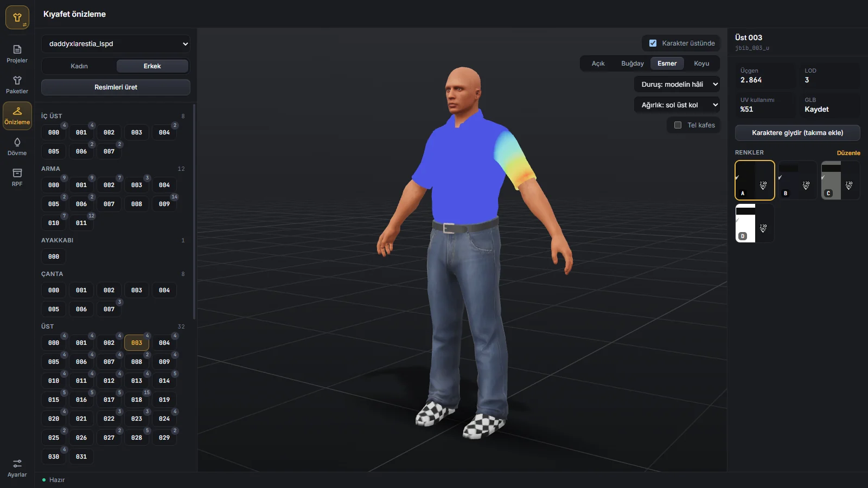Open the Paketler sidebar section
The width and height of the screenshot is (868, 488).
[x=17, y=85]
